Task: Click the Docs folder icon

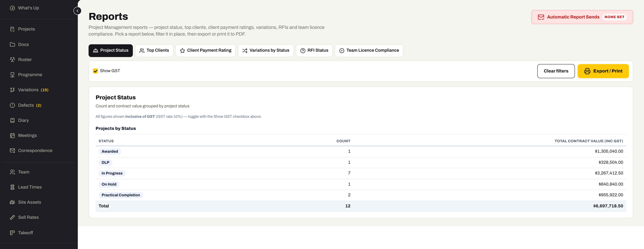Action: tap(12, 44)
